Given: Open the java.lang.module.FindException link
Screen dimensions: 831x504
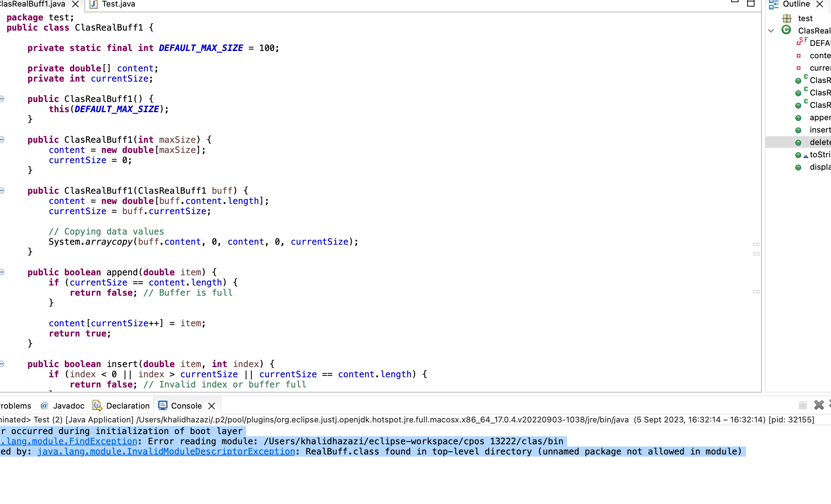Looking at the screenshot, I should tap(67, 441).
